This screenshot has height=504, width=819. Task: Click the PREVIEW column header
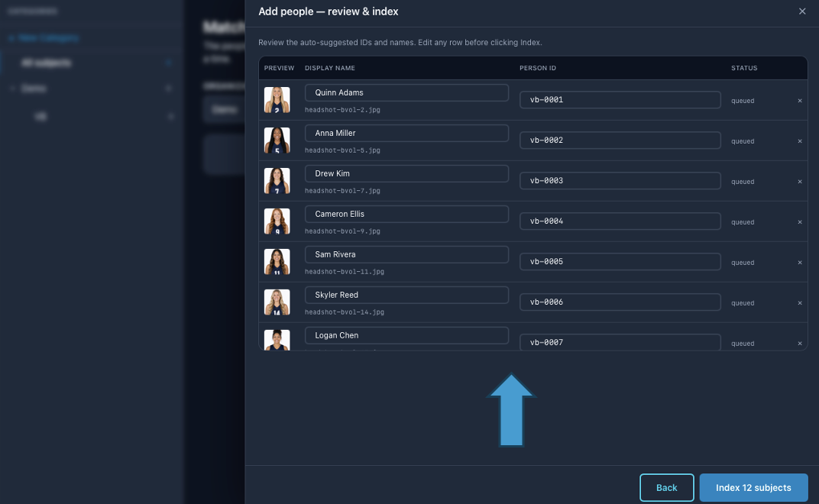tap(279, 68)
